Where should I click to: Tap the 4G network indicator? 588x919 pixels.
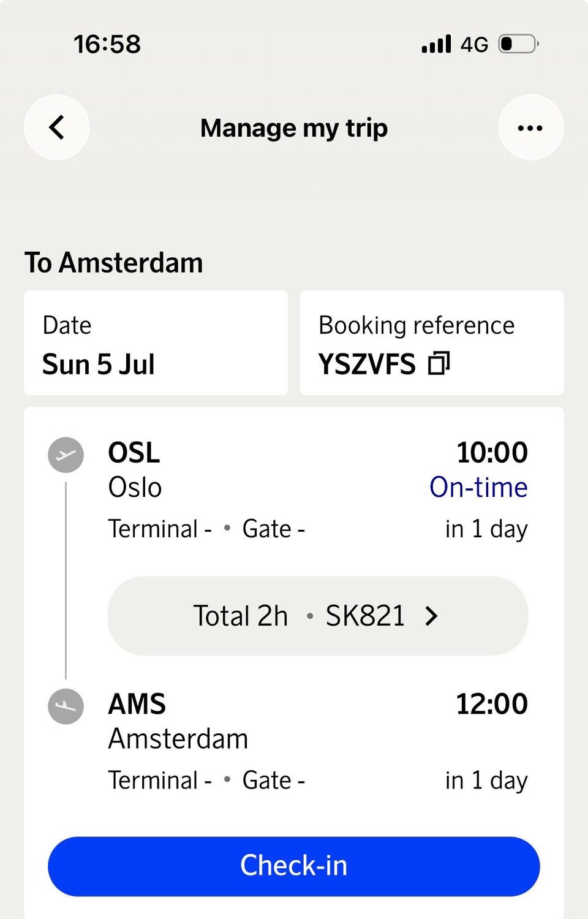tap(474, 45)
